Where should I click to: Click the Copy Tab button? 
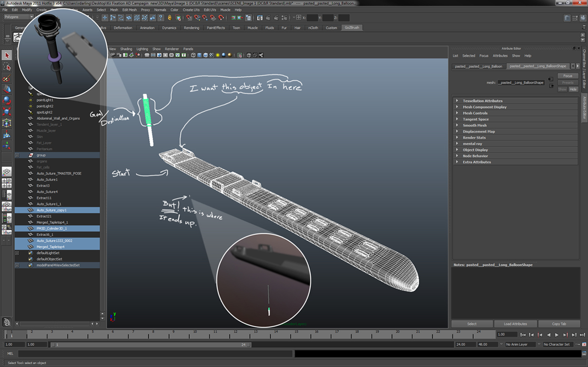tap(559, 324)
